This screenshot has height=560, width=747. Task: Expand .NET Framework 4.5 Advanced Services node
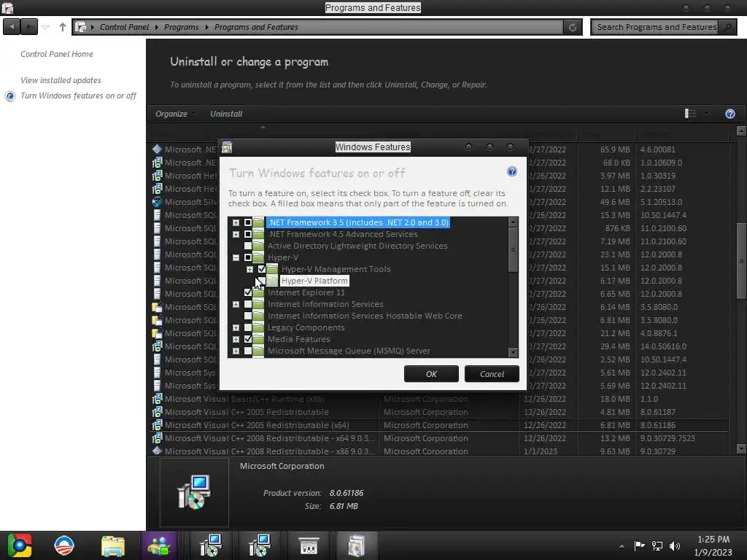click(236, 234)
